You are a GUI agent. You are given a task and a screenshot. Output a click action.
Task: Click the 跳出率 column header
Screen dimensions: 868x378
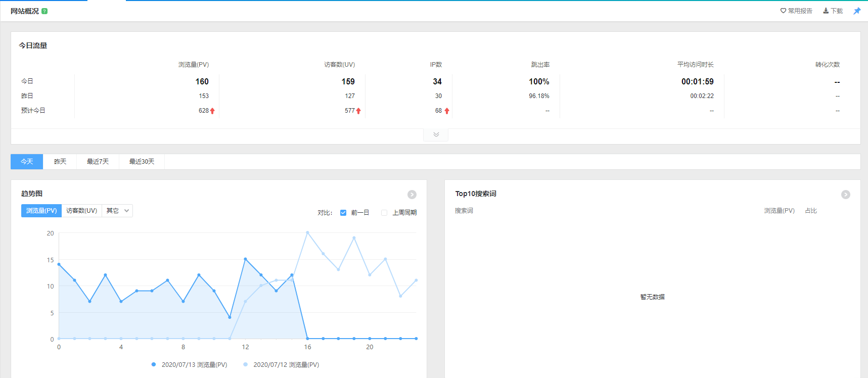click(540, 65)
